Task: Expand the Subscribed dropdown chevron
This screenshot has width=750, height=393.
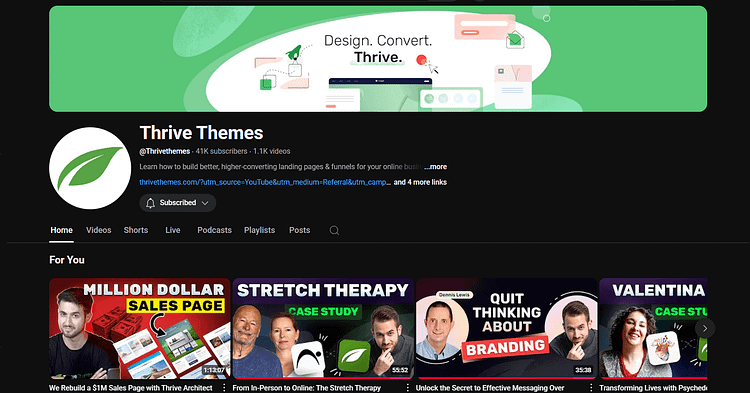Action: (205, 203)
